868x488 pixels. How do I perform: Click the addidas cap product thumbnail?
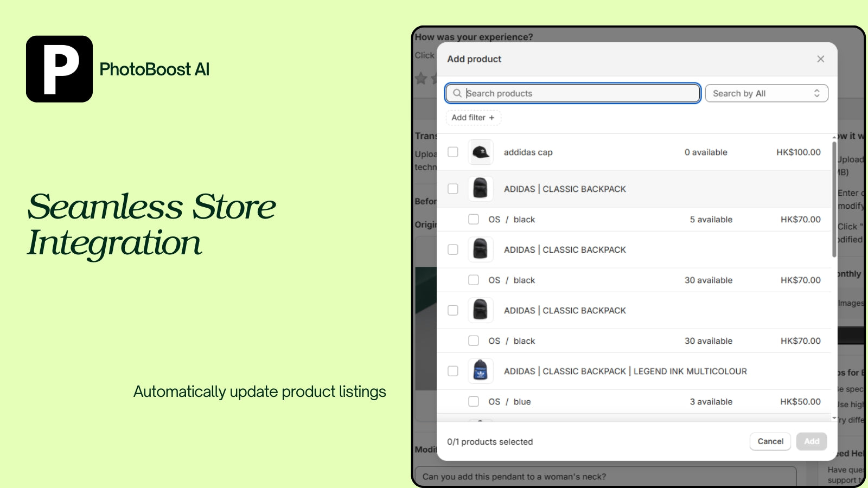click(480, 152)
